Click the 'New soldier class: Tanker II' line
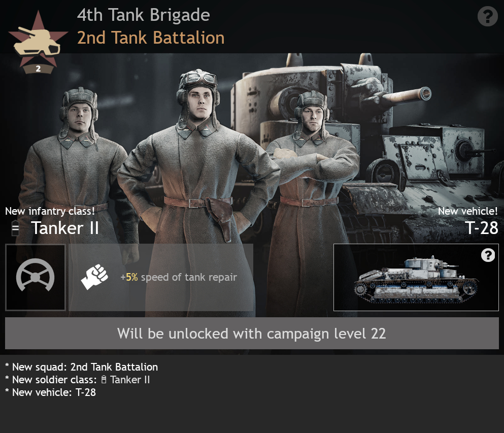The width and height of the screenshot is (504, 433). tap(78, 380)
